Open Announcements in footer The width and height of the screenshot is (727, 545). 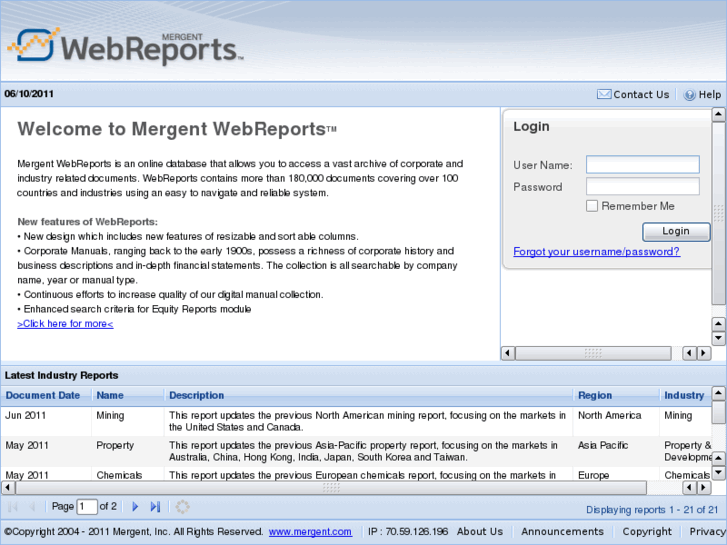pos(562,532)
